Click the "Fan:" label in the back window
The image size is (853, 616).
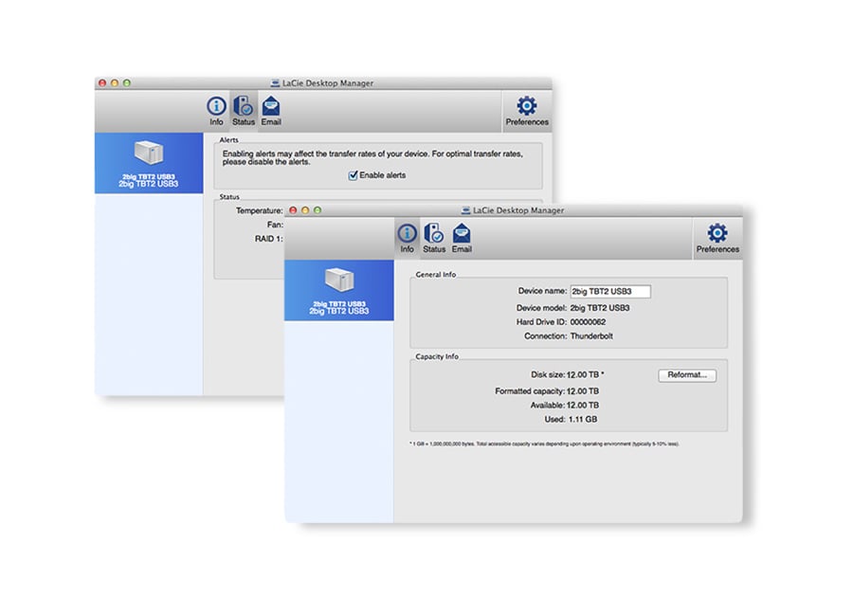pyautogui.click(x=275, y=225)
